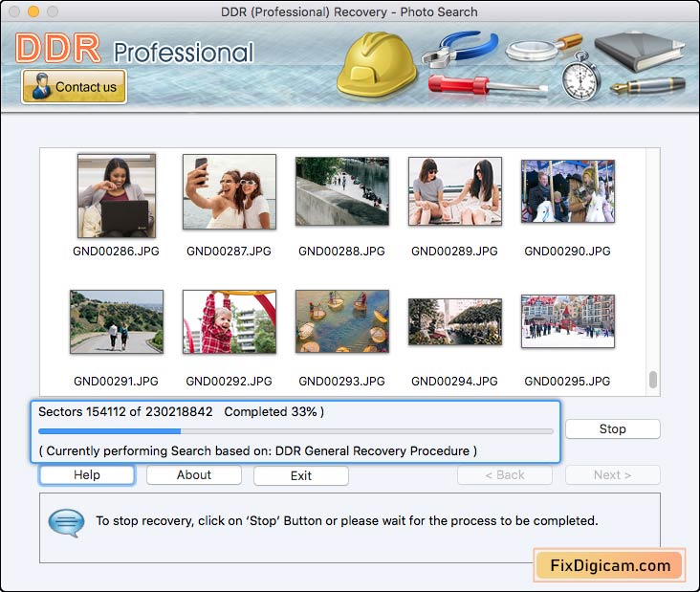Click 'DDR General Recovery Procedure' status line

(x=258, y=450)
